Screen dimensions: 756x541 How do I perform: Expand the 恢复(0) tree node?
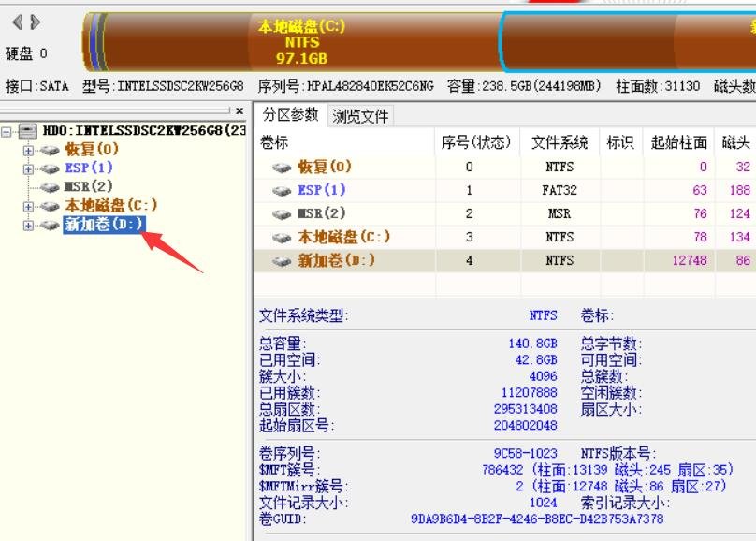tap(29, 151)
